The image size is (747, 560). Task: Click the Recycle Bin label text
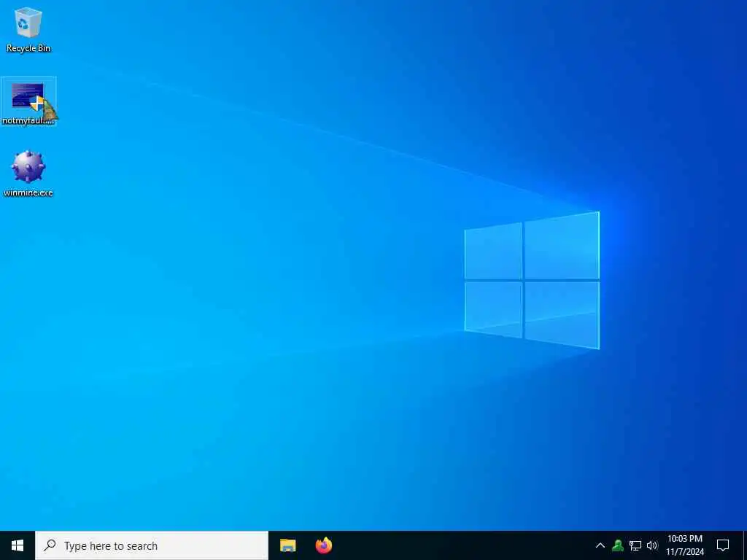(28, 48)
